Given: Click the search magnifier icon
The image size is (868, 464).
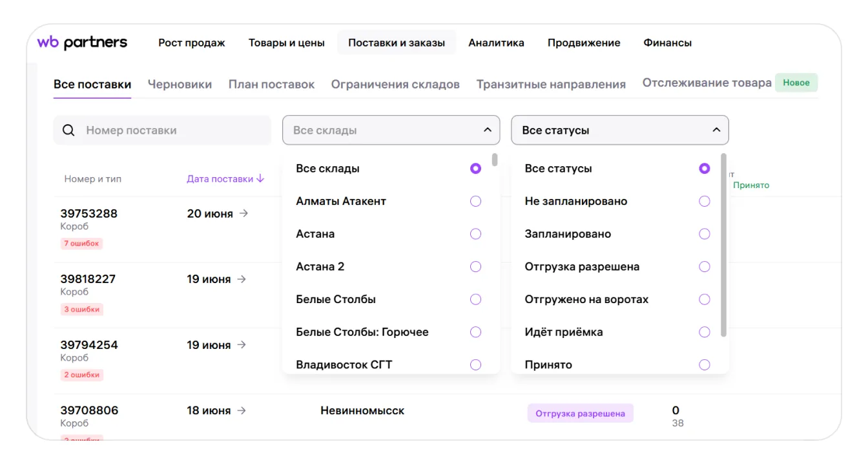Looking at the screenshot, I should (68, 131).
